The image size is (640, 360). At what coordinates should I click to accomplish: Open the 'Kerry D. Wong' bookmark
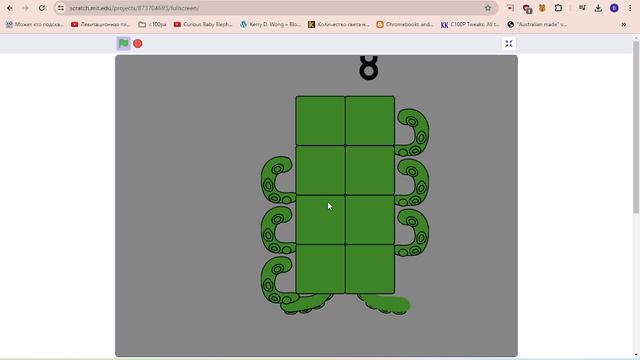pyautogui.click(x=271, y=24)
